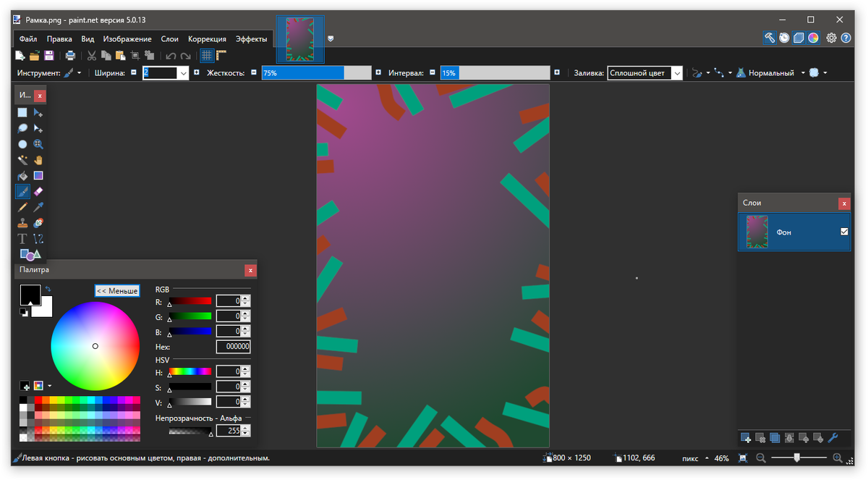This screenshot has width=868, height=480.
Task: Create a new image file
Action: pyautogui.click(x=20, y=55)
